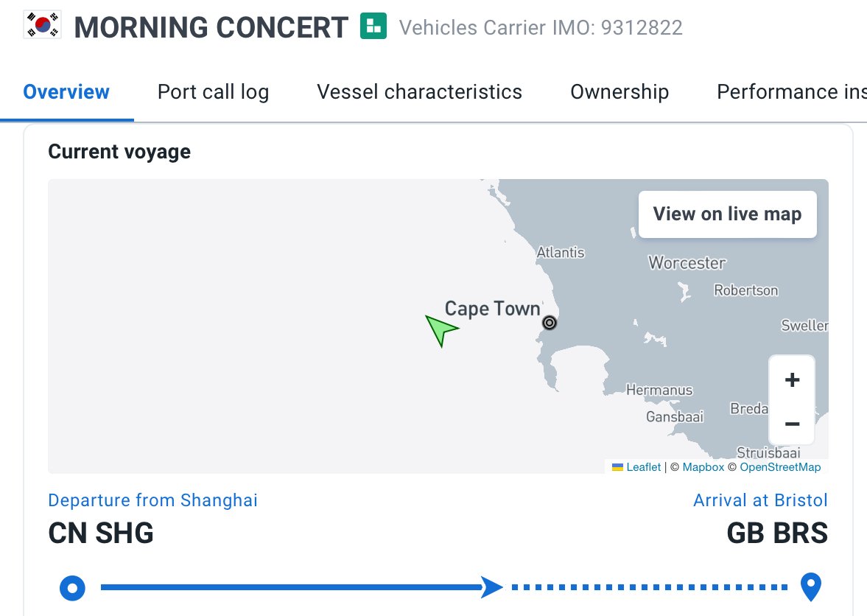Viewport: 867px width, 616px height.
Task: Open the OpenStreetMap attribution link
Action: (x=780, y=467)
